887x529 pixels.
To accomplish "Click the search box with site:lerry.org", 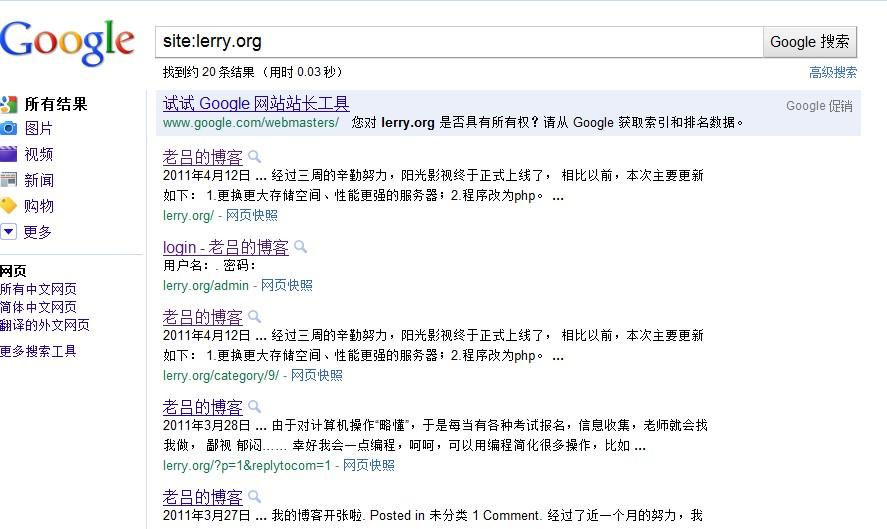I will click(x=459, y=41).
